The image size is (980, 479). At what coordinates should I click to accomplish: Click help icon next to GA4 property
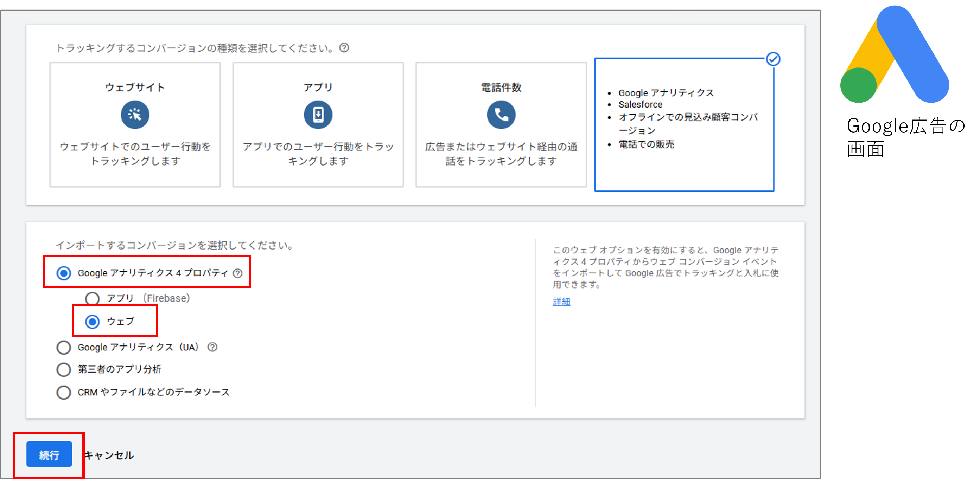click(x=238, y=273)
